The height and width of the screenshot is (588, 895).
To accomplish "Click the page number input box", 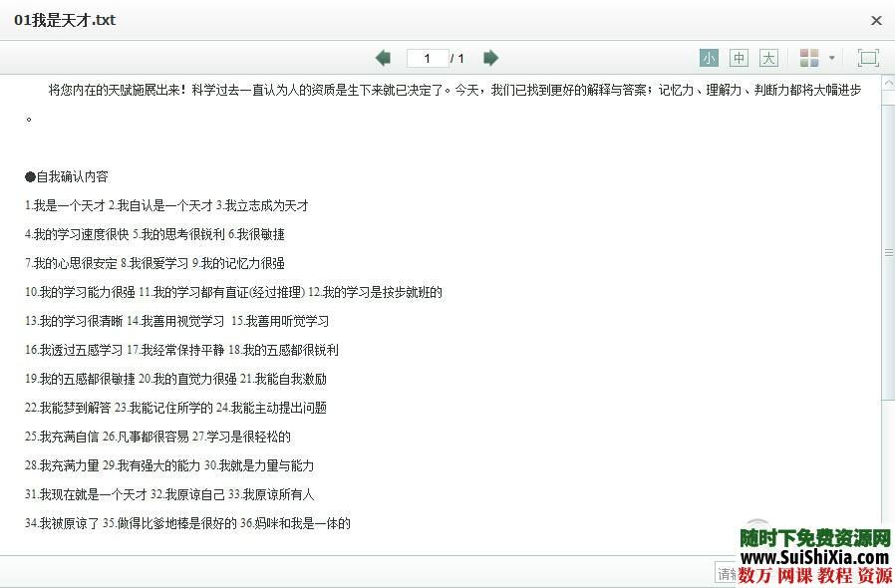I will click(427, 58).
